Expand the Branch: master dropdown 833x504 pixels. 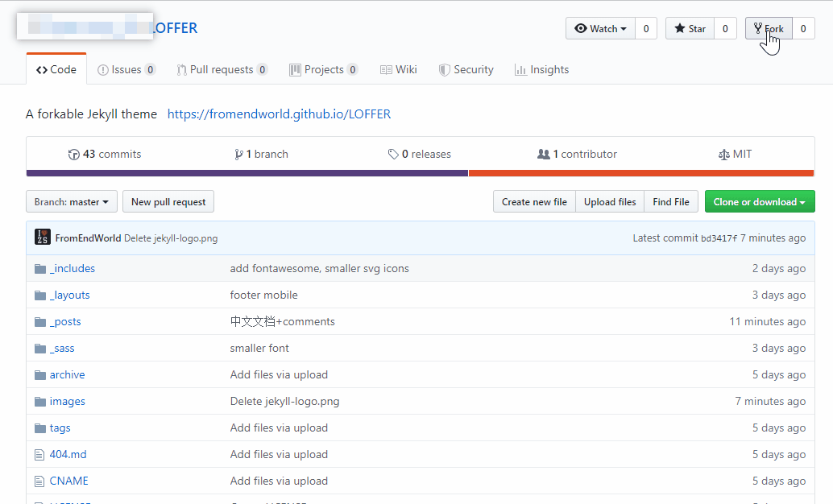72,202
